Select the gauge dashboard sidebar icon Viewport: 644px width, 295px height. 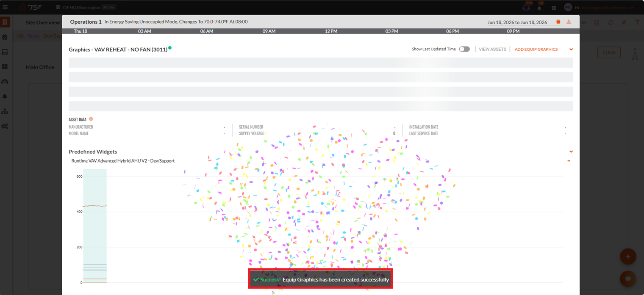pos(5,81)
